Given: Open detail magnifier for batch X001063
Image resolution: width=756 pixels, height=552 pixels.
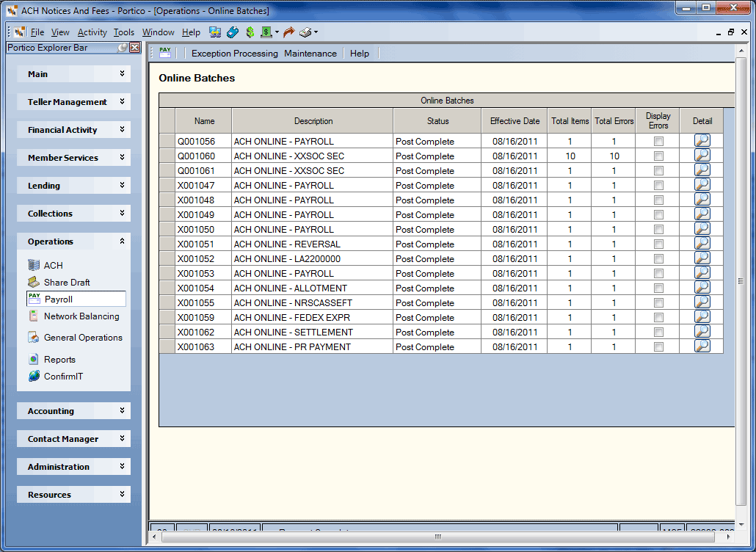Looking at the screenshot, I should point(702,346).
